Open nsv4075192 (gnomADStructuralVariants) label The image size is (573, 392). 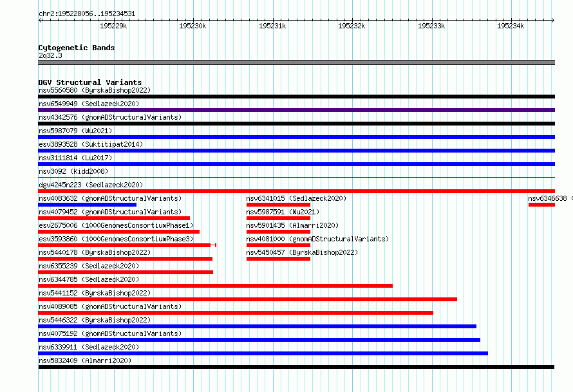[x=110, y=333]
